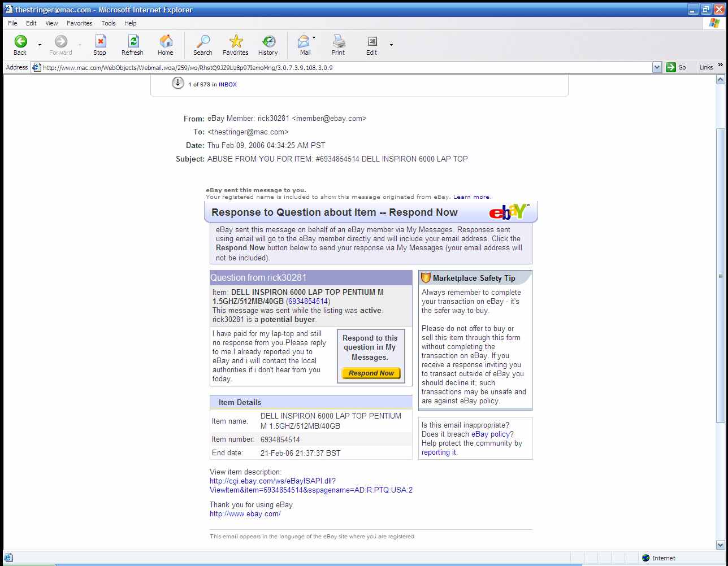Click the down-arrow icon beside 1 of 678
The height and width of the screenshot is (566, 728).
pos(177,83)
